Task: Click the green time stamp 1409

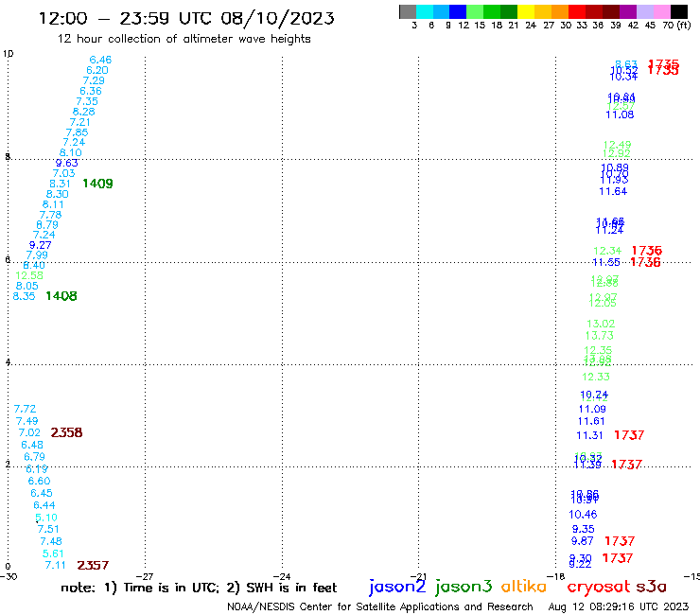Action: point(97,184)
